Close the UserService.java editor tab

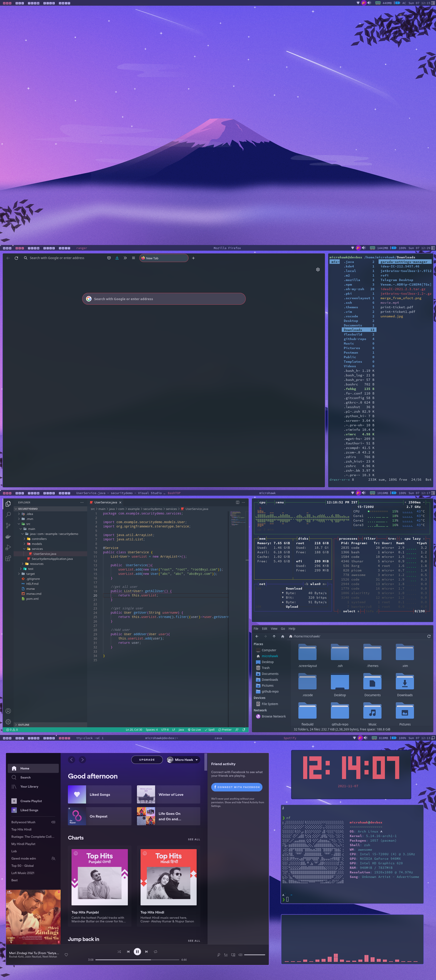[x=120, y=502]
